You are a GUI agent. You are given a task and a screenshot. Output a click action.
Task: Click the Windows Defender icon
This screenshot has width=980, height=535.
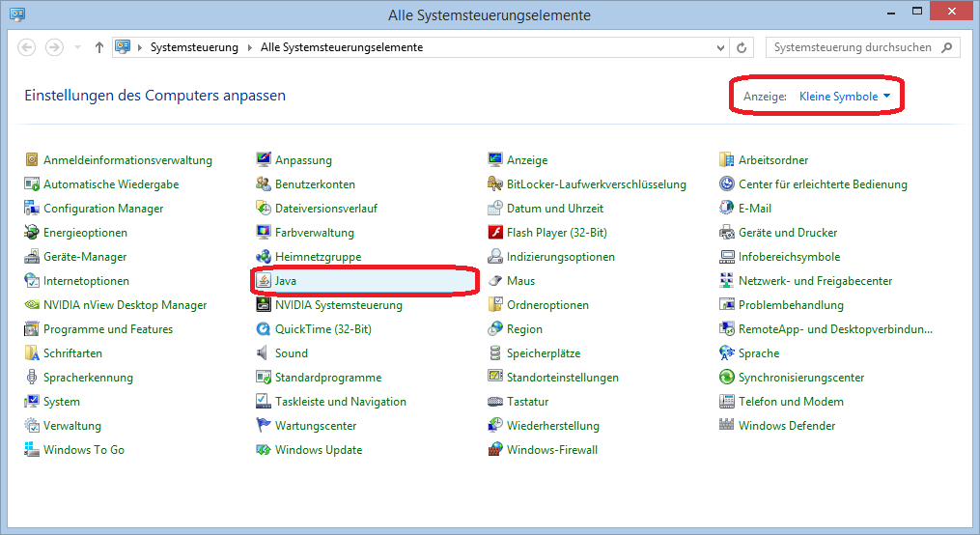pyautogui.click(x=727, y=426)
